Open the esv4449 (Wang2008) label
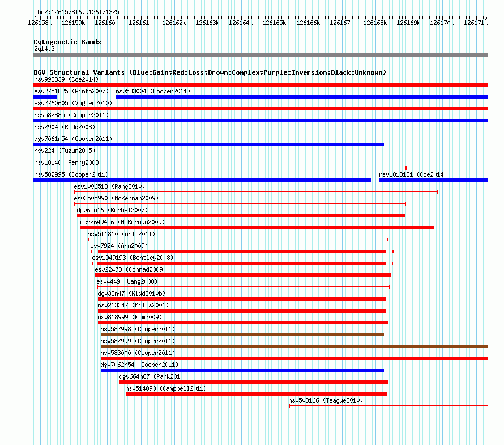Image resolution: width=504 pixels, height=445 pixels. click(127, 281)
